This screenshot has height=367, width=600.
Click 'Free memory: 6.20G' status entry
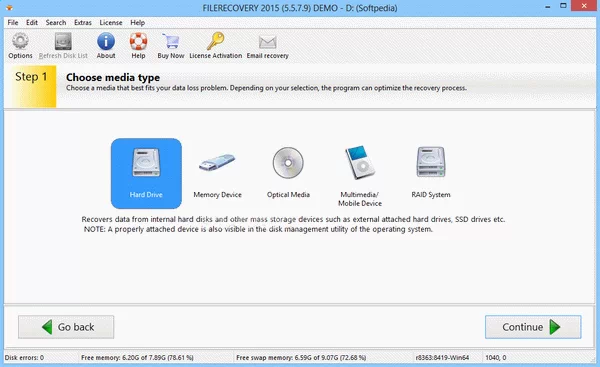[137, 358]
